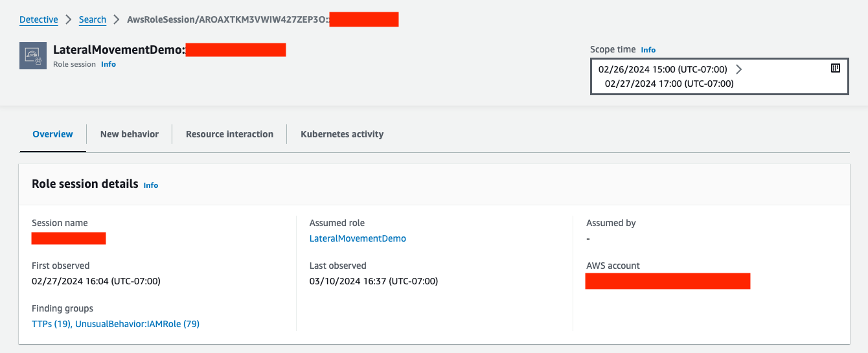Click the LateralMovementDemo page title
Screen dimensions: 868x353
pos(119,50)
